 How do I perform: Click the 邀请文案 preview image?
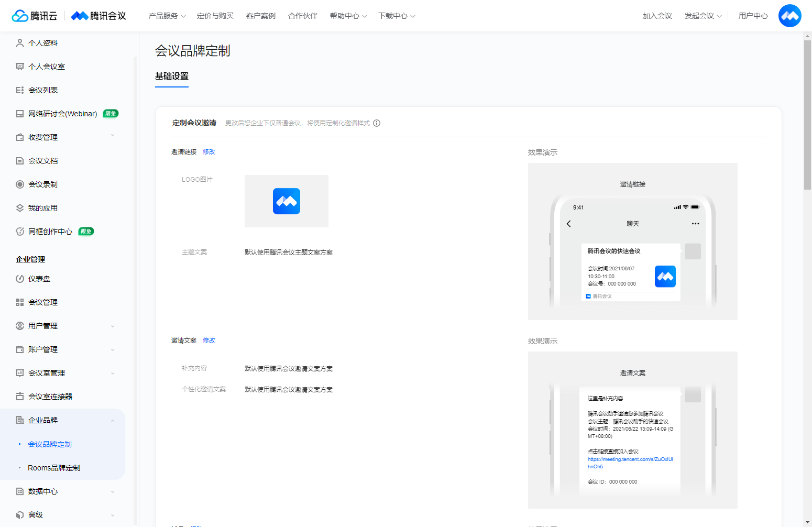pyautogui.click(x=633, y=430)
